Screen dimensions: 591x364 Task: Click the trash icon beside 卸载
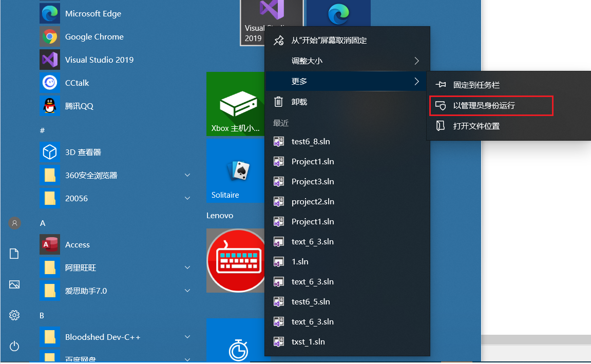pos(278,102)
